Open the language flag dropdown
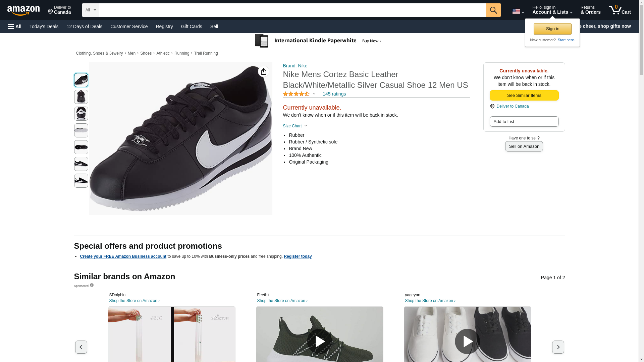The image size is (644, 362). point(518,12)
